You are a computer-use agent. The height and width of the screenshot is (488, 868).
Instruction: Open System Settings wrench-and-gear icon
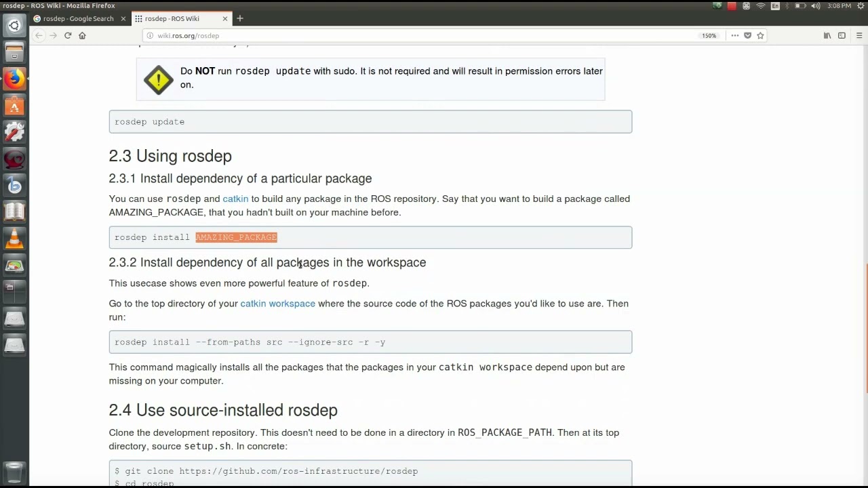pyautogui.click(x=14, y=132)
